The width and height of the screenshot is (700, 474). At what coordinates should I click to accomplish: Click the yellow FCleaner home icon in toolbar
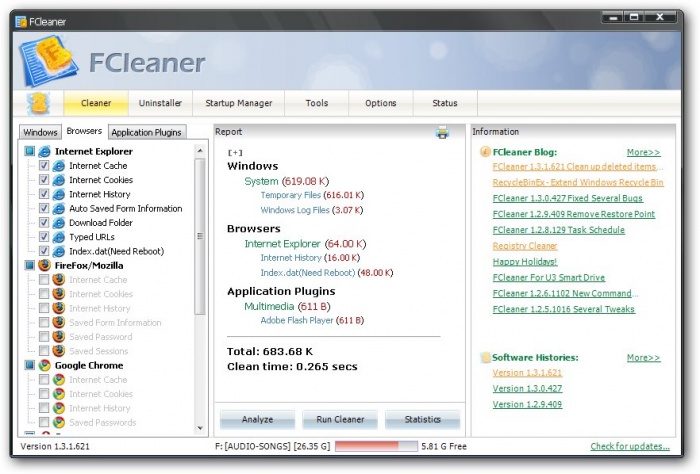38,104
